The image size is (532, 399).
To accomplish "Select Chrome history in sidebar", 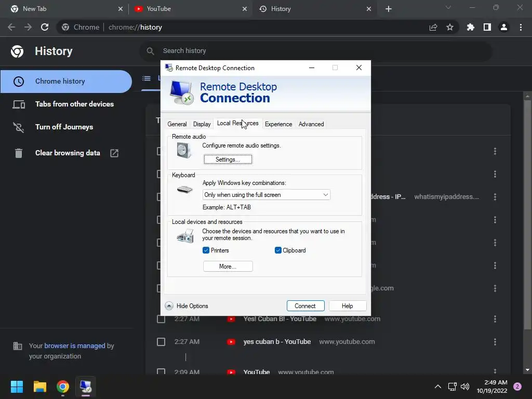I will click(66, 82).
